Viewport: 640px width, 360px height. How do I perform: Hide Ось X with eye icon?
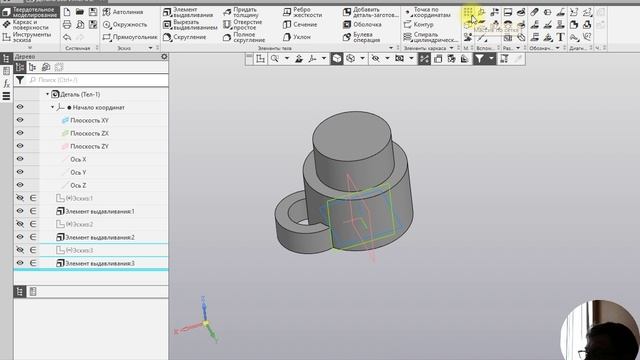20,159
